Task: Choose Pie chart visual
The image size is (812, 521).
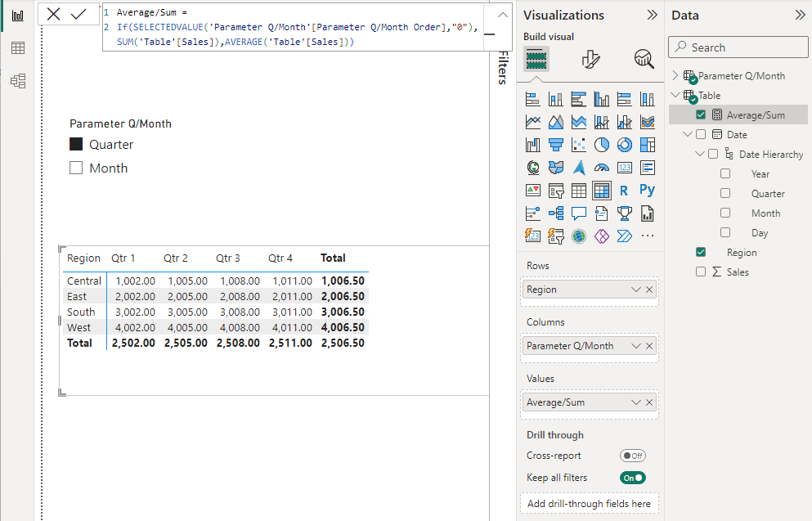Action: point(601,145)
